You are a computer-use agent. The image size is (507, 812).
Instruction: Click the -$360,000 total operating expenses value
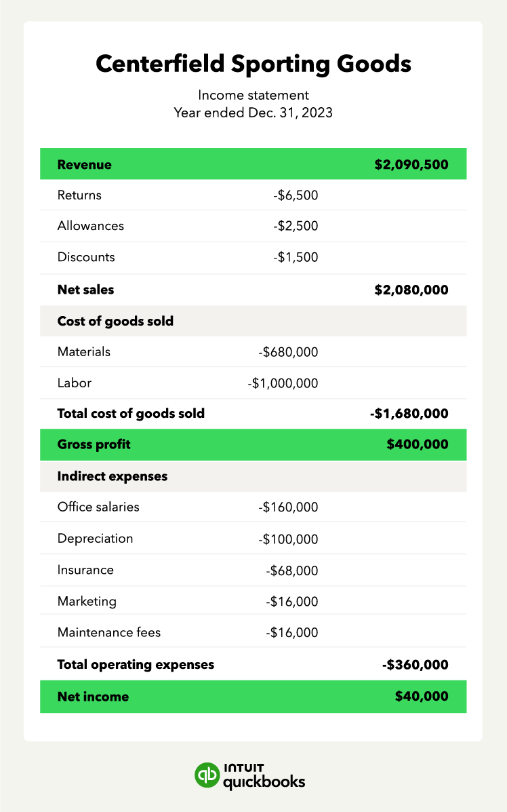[x=415, y=665]
